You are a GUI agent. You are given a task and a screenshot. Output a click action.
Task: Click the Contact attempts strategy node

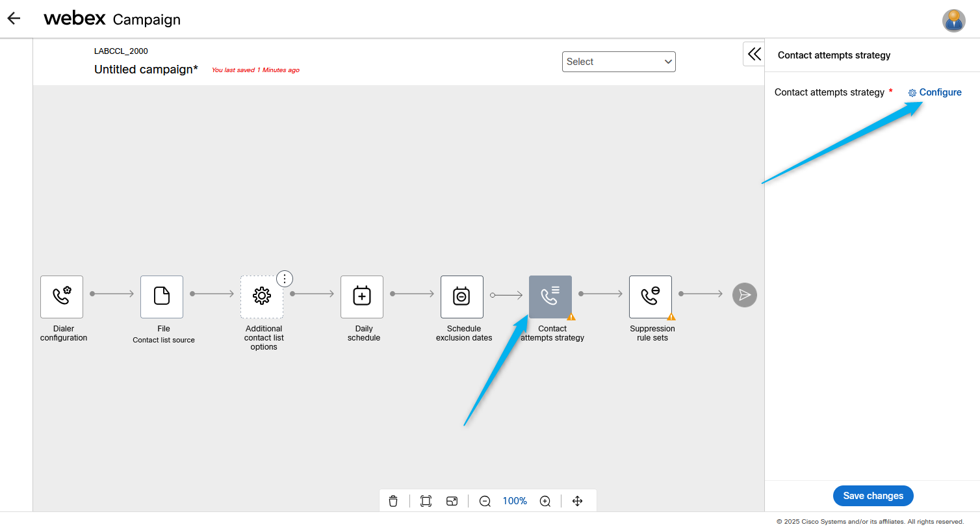pos(550,296)
